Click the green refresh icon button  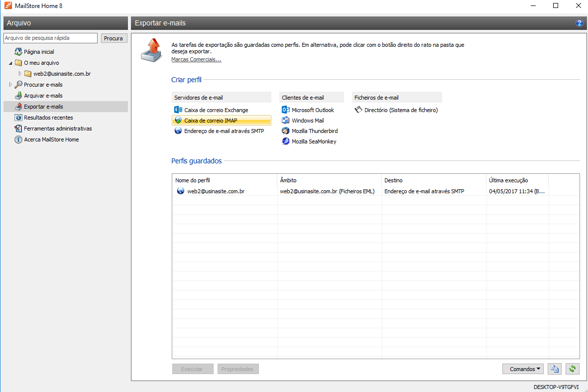coord(573,369)
